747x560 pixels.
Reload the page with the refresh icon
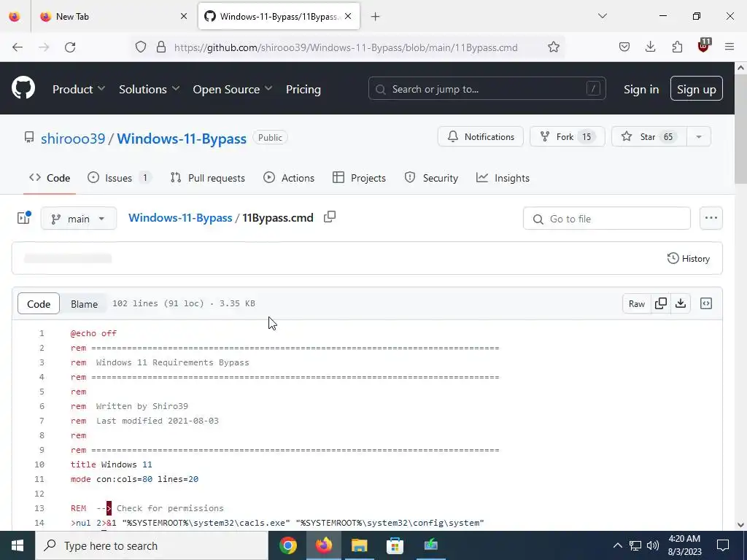coord(70,47)
